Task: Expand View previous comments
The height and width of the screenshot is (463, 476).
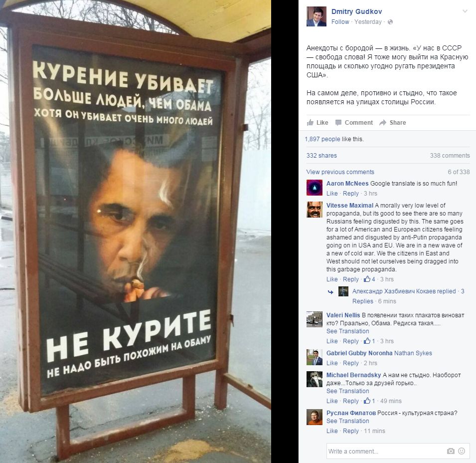Action: coord(340,172)
